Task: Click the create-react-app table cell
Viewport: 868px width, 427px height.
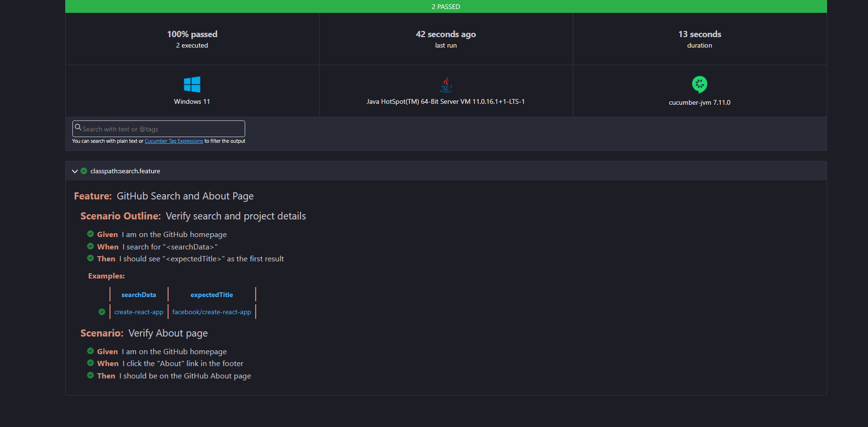Action: [139, 312]
